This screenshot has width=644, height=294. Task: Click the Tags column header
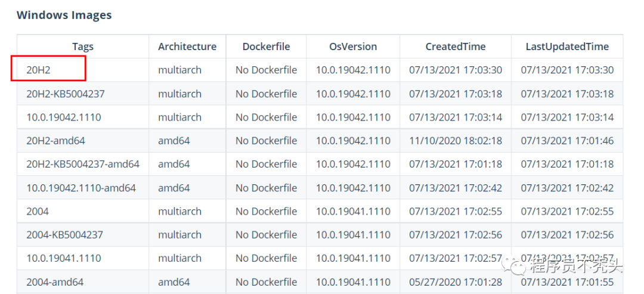83,47
